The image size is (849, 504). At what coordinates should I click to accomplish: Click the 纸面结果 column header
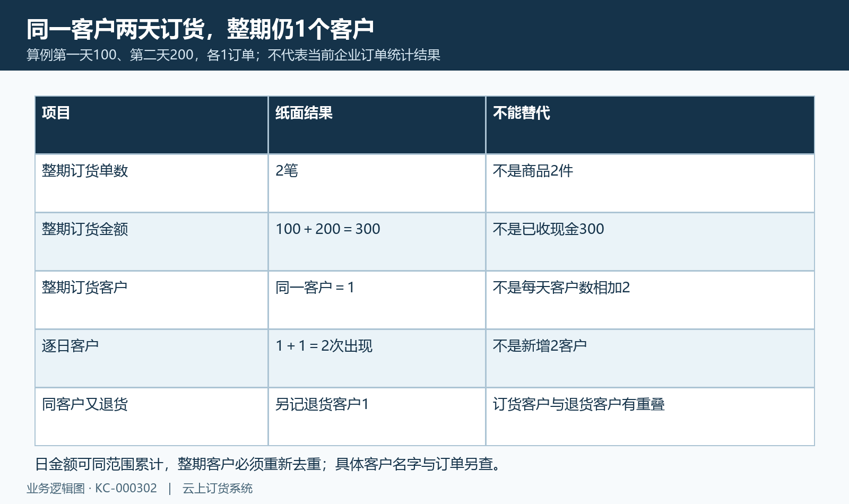[377, 125]
